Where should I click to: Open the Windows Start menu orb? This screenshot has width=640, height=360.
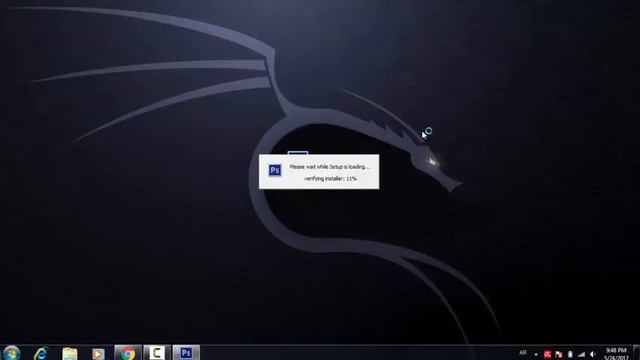(x=11, y=353)
